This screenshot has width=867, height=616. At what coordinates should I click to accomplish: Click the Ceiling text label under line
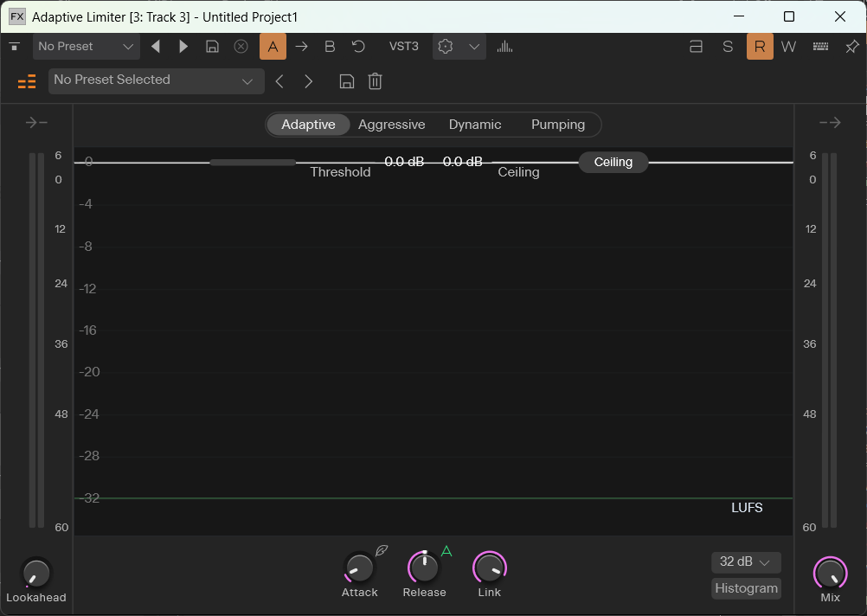pyautogui.click(x=518, y=172)
